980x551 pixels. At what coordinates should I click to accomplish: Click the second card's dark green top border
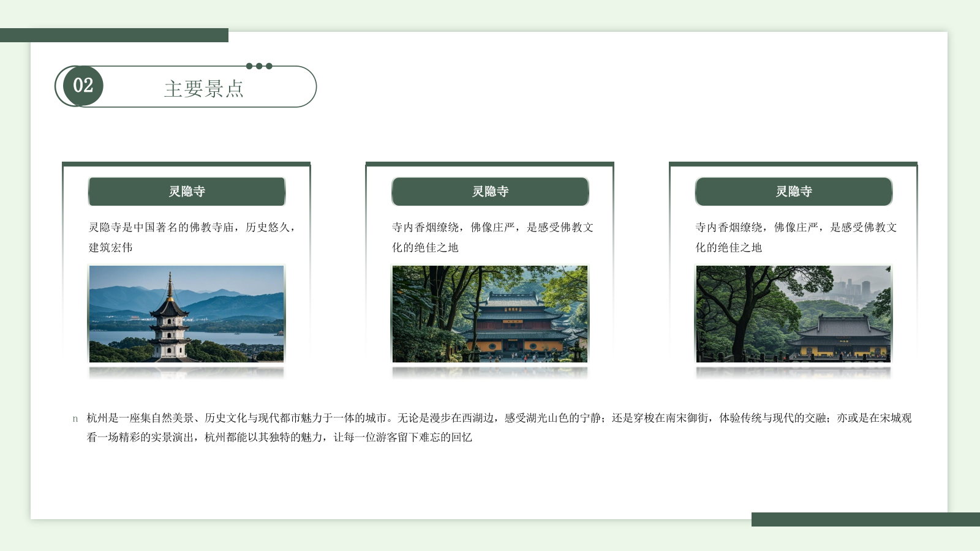489,163
